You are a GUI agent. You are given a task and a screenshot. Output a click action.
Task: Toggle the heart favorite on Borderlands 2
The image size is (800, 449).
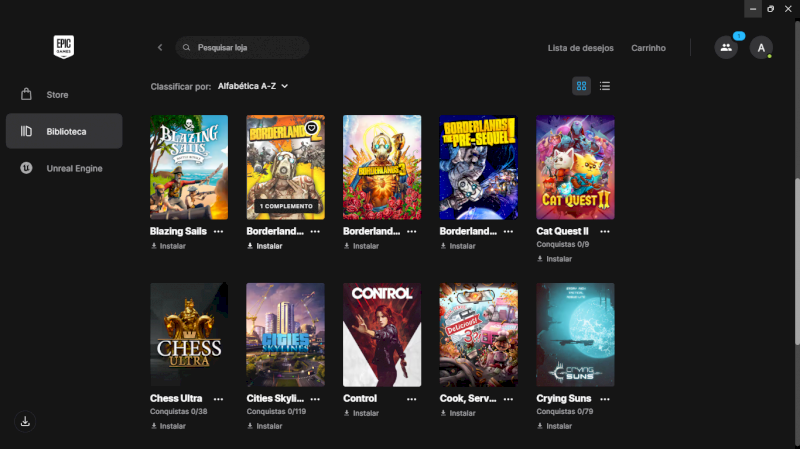click(311, 128)
